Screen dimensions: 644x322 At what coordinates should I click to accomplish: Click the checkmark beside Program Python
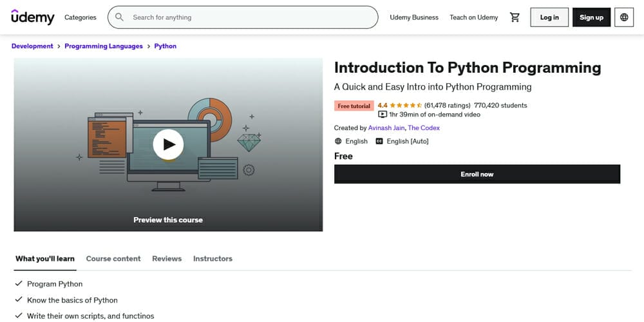(19, 284)
